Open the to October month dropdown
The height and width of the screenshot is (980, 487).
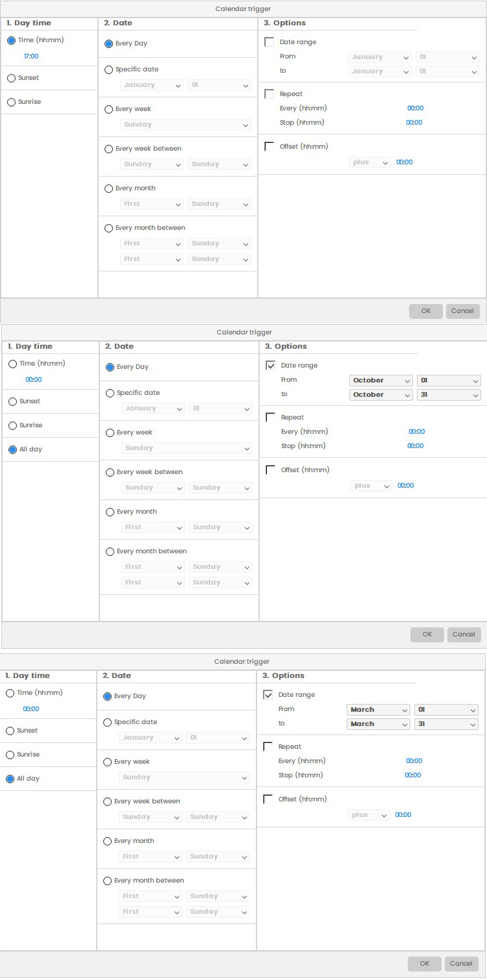coord(381,395)
